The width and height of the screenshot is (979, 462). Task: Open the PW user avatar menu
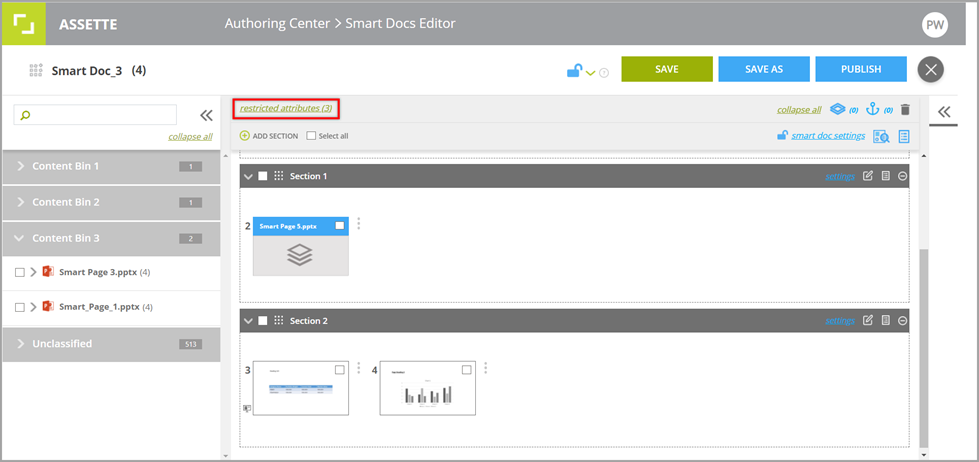[935, 25]
